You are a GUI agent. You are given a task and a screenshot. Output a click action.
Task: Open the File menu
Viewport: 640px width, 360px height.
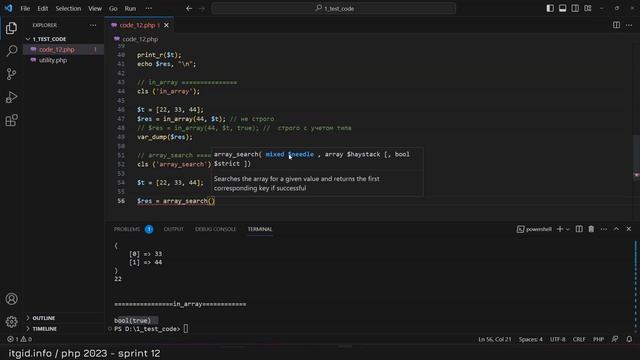pyautogui.click(x=25, y=8)
